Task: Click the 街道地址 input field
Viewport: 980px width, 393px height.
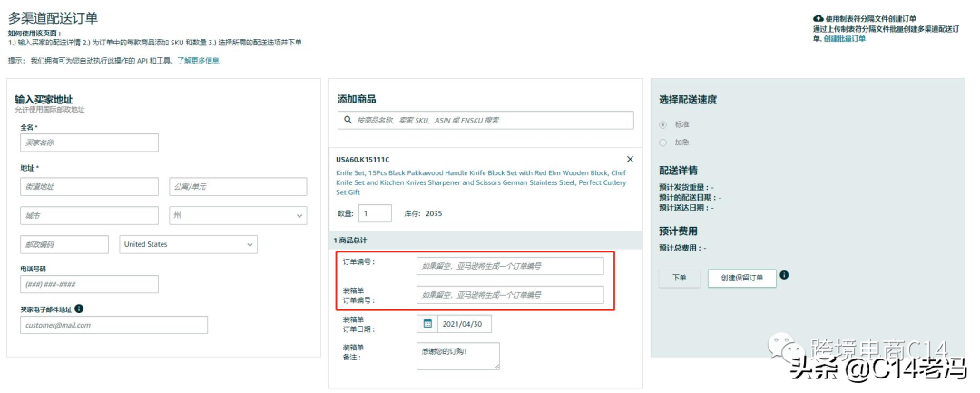Action: (89, 186)
